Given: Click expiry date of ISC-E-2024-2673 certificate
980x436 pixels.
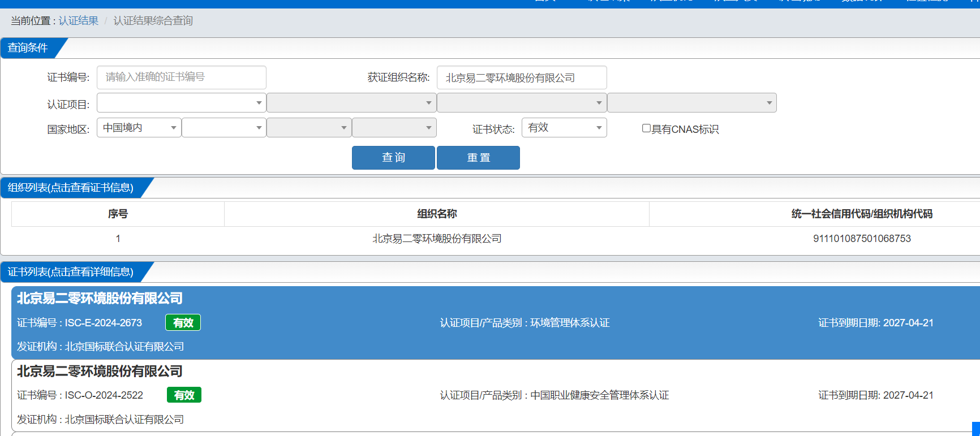Looking at the screenshot, I should [876, 323].
